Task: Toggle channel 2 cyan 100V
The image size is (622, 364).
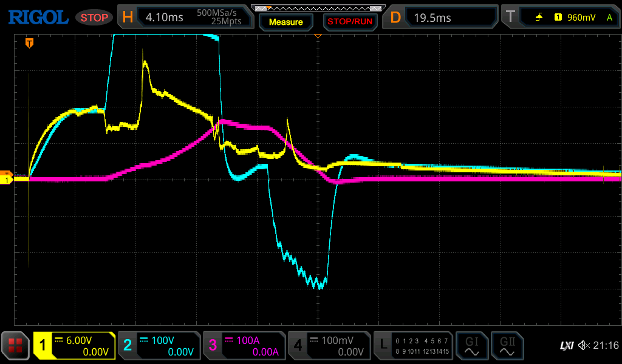Action: [159, 346]
